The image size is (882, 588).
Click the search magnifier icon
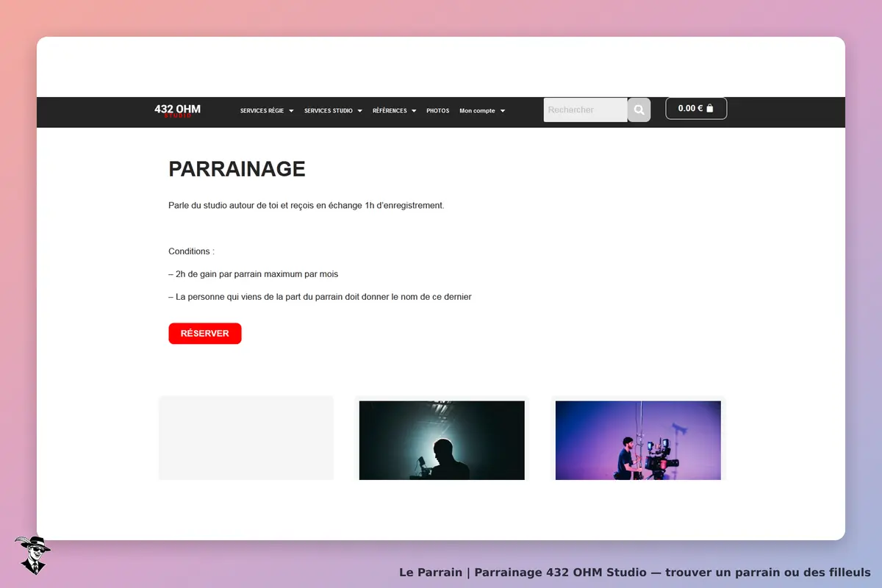coord(639,110)
